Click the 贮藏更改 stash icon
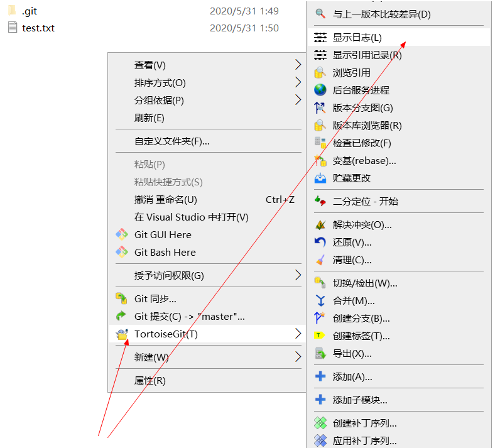The width and height of the screenshot is (500, 448). (x=320, y=178)
